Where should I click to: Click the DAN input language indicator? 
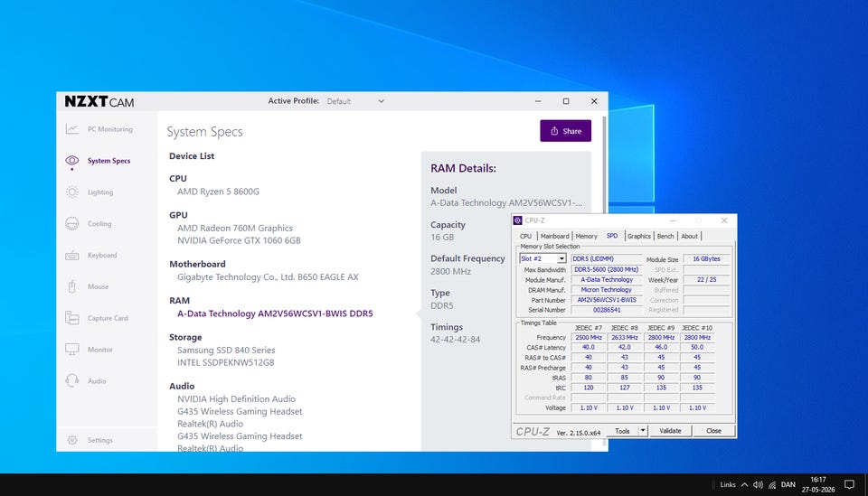pos(788,485)
